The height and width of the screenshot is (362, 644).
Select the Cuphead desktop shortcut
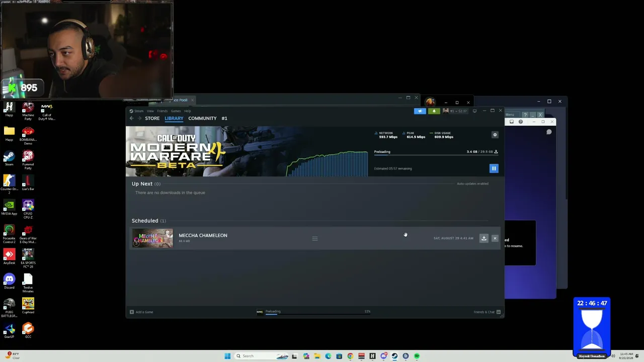28,307
